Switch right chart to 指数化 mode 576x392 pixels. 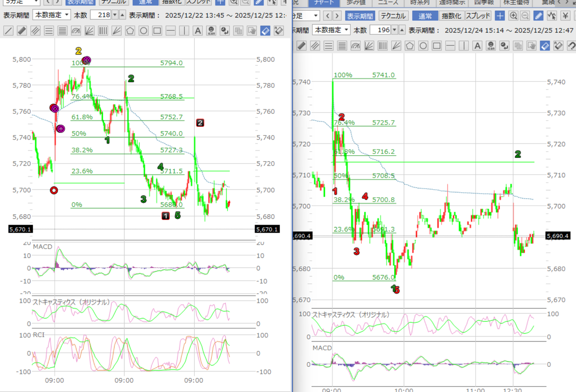point(451,16)
